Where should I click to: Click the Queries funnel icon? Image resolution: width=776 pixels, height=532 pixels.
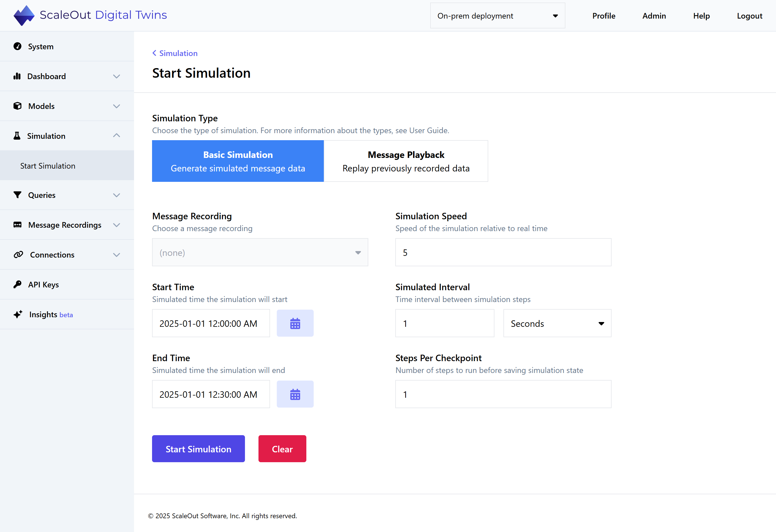pos(17,195)
